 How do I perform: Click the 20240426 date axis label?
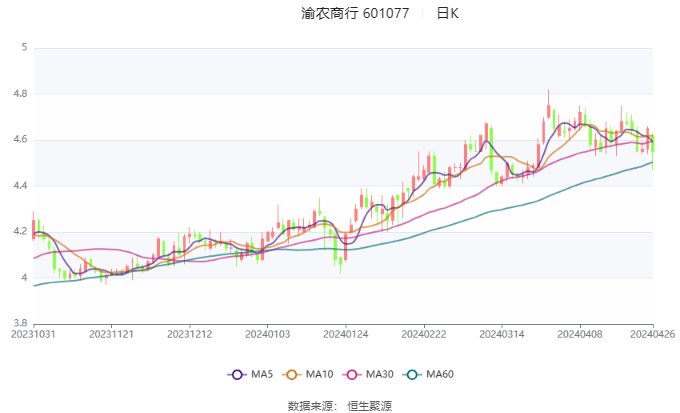pyautogui.click(x=653, y=334)
